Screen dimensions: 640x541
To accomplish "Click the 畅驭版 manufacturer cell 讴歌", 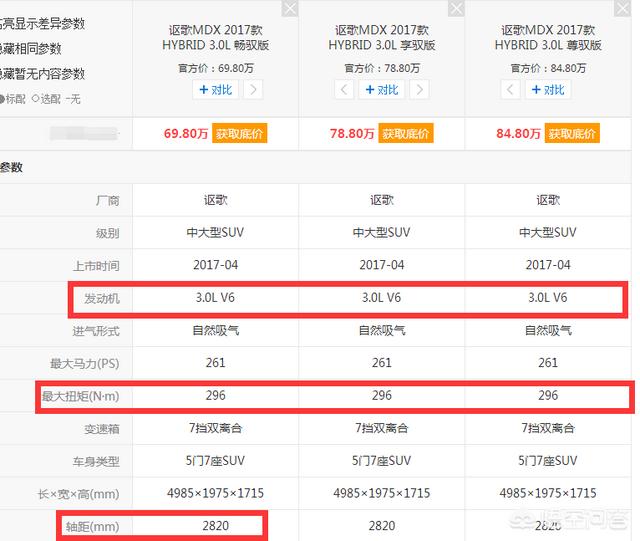I will tap(216, 200).
